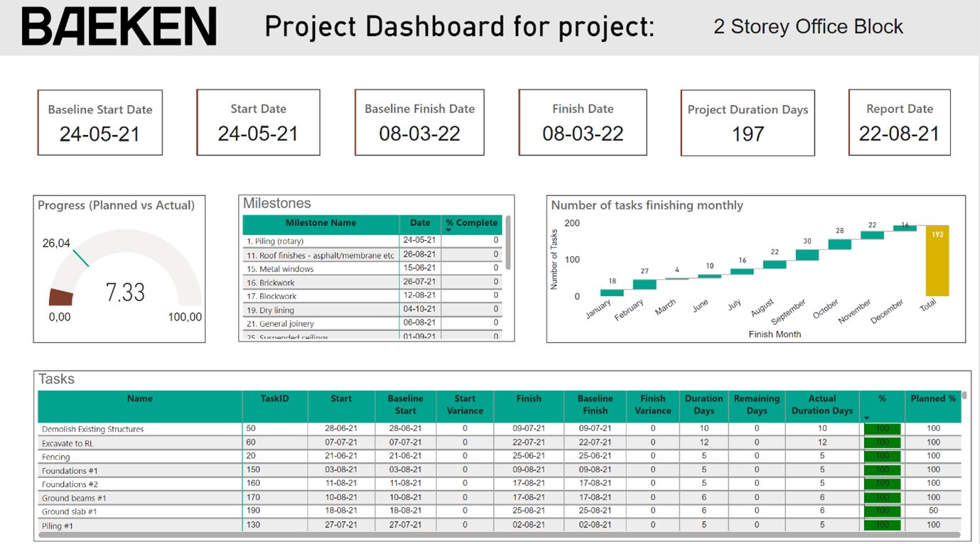Select milestone row 19. Dry lining
This screenshot has height=544, width=980.
(320, 309)
